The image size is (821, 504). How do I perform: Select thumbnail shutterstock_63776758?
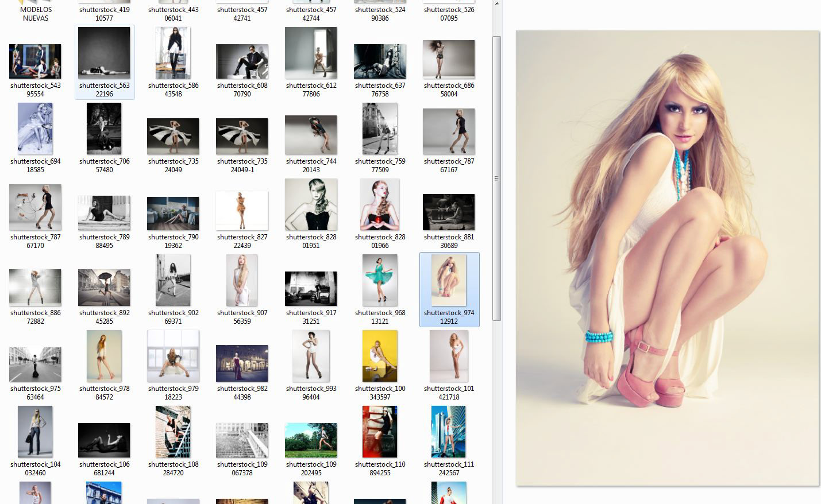pos(380,61)
